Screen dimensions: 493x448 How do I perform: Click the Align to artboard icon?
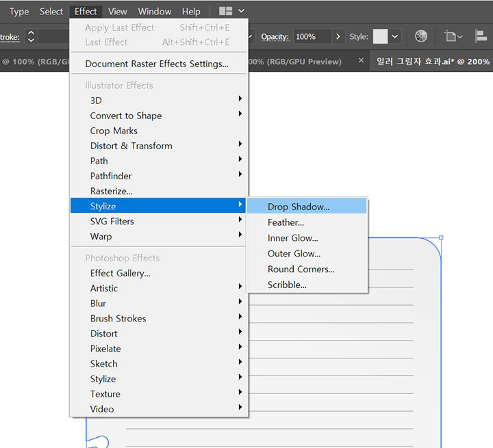coord(453,36)
